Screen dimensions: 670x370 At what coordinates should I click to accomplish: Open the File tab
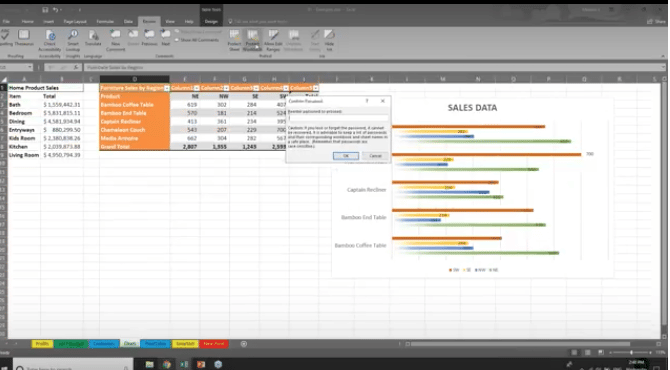6,21
